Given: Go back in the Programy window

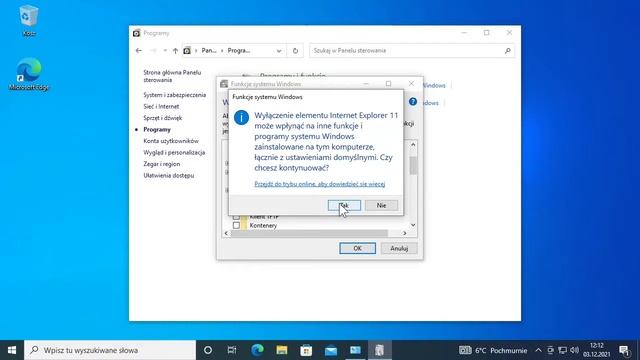Looking at the screenshot, I should click(139, 51).
